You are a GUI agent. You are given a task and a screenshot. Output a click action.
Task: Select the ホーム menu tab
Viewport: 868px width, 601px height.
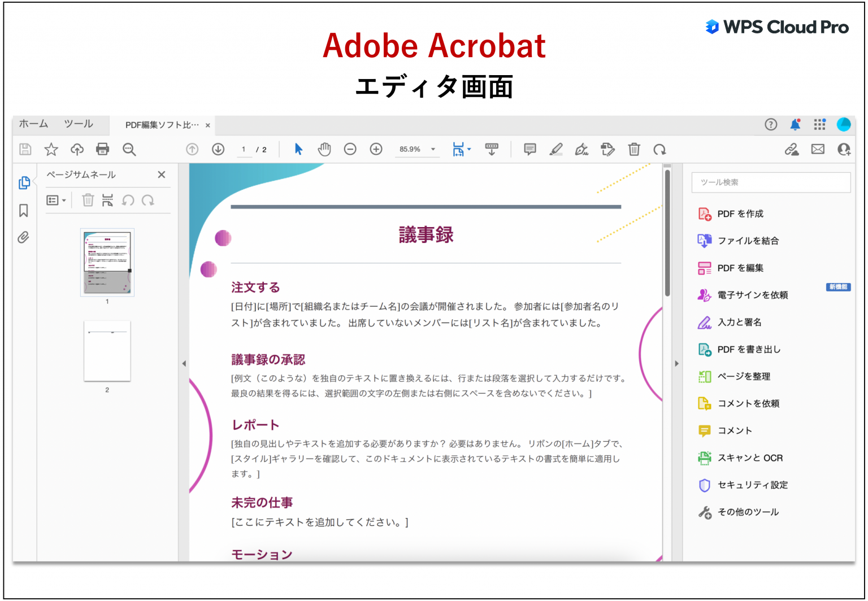[x=33, y=124]
